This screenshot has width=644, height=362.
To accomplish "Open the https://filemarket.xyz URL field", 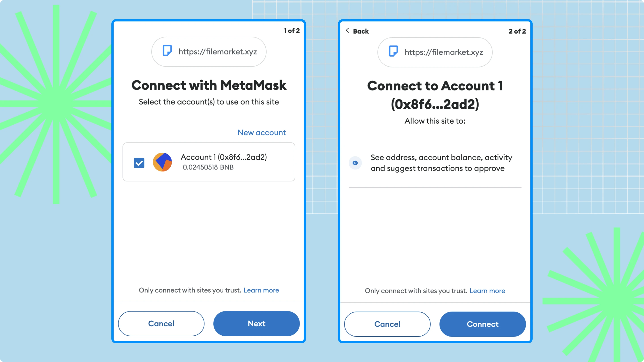I will [209, 52].
